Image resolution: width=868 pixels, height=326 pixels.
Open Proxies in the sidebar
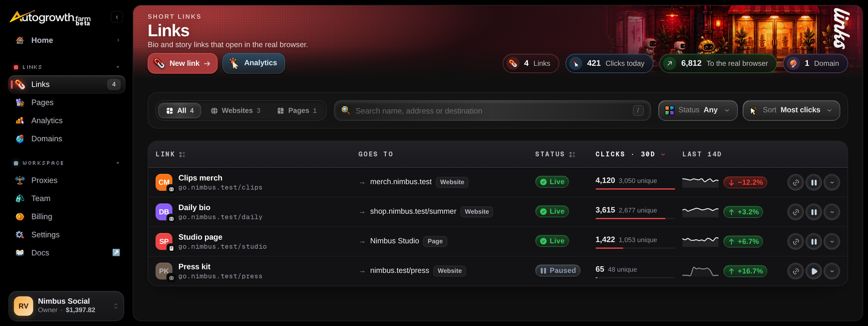[x=66, y=180]
